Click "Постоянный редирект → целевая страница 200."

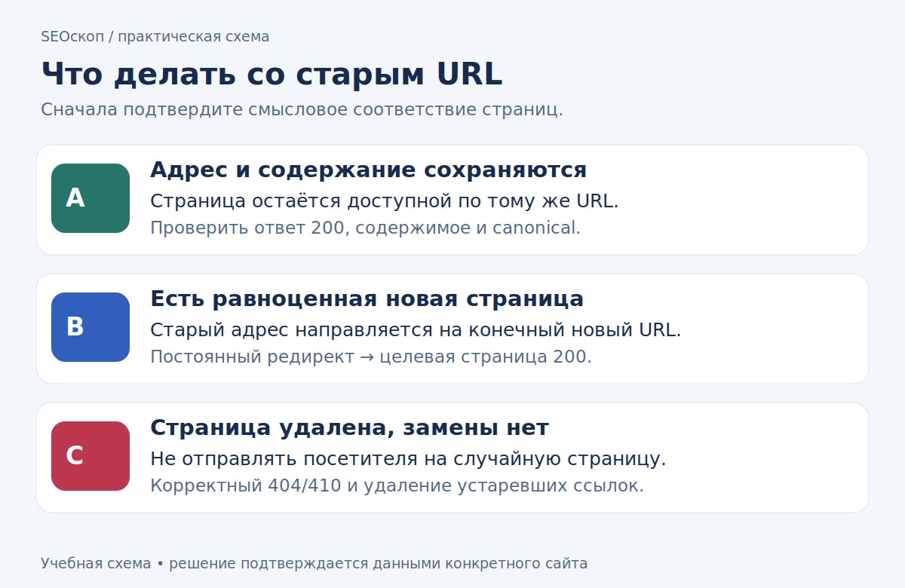(x=371, y=357)
